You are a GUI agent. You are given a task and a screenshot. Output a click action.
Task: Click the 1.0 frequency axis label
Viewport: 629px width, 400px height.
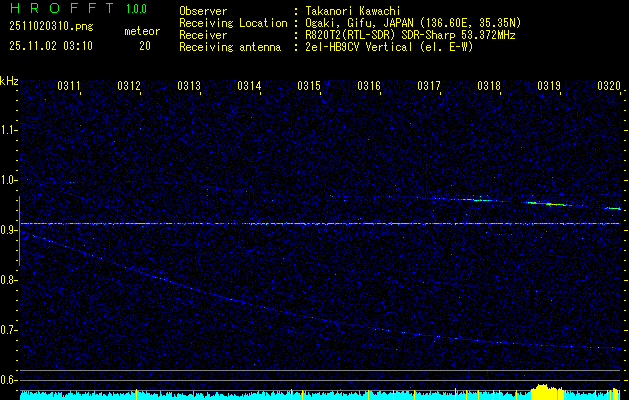point(9,180)
